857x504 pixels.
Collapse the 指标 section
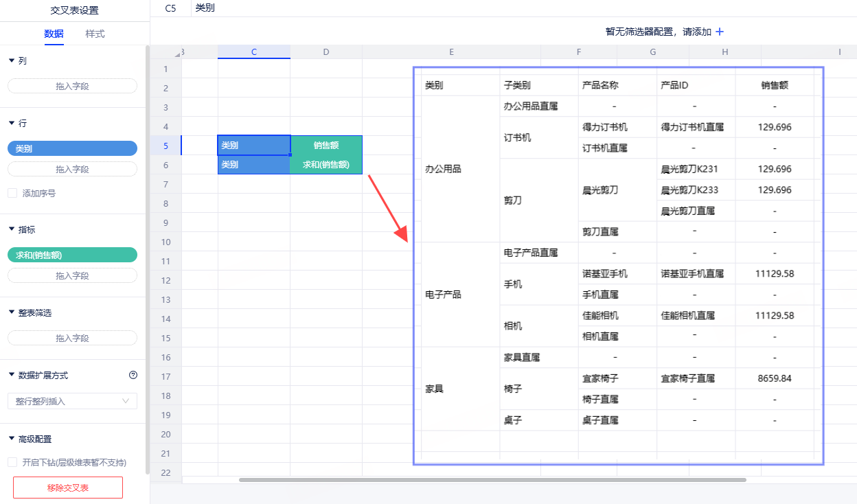(12, 230)
